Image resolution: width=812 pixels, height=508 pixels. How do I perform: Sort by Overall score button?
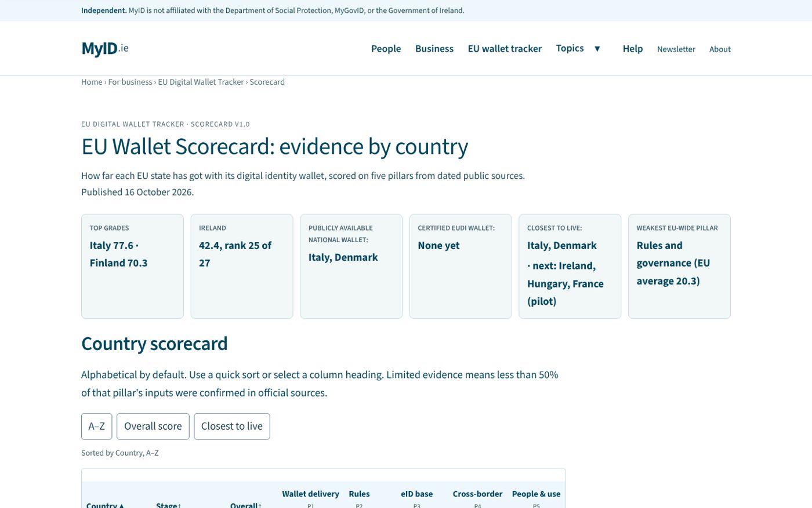click(153, 426)
